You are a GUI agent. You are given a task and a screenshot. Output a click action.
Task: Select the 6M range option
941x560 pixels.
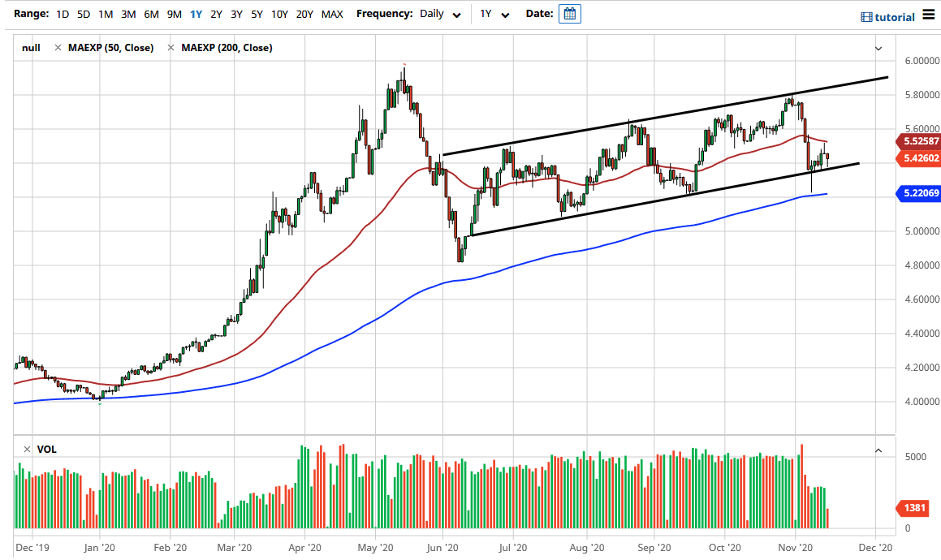(x=149, y=14)
